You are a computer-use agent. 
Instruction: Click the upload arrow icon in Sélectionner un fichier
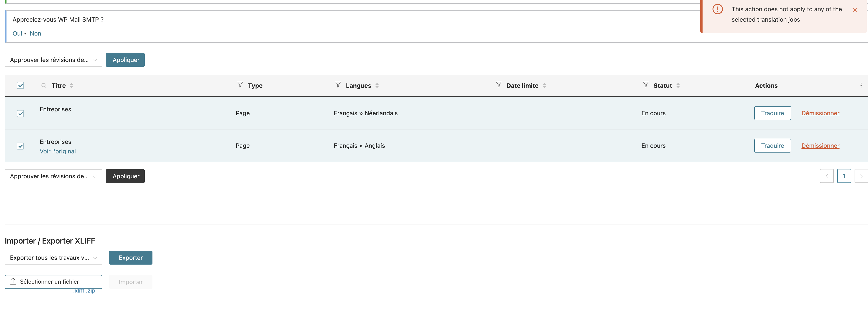coord(13,281)
